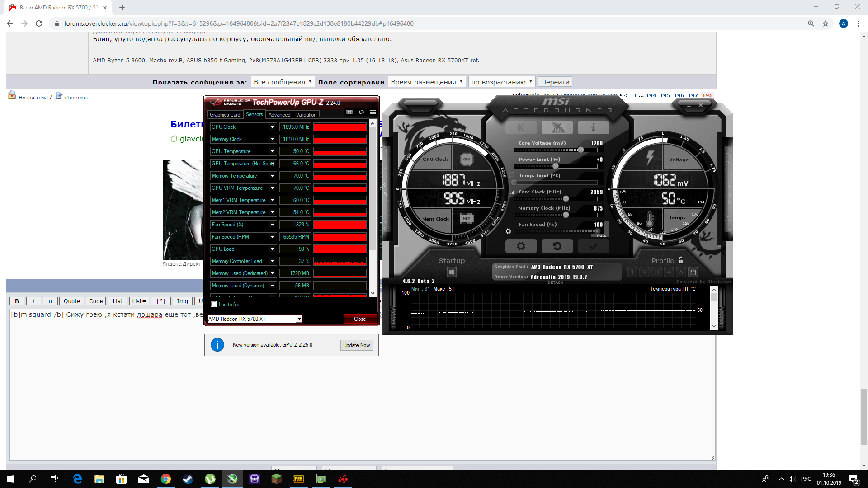
Task: Click GPU-Z refresh icon
Action: (361, 112)
